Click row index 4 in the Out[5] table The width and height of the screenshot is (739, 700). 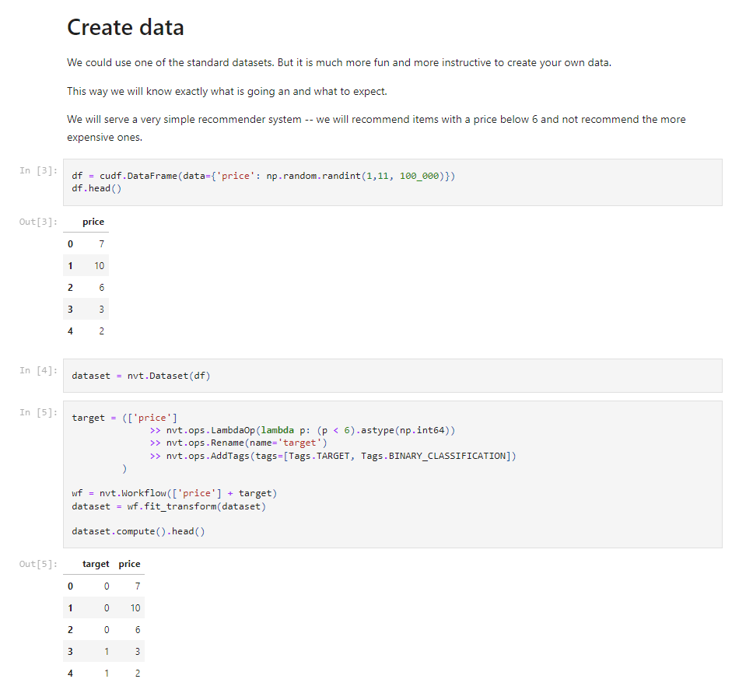(70, 673)
